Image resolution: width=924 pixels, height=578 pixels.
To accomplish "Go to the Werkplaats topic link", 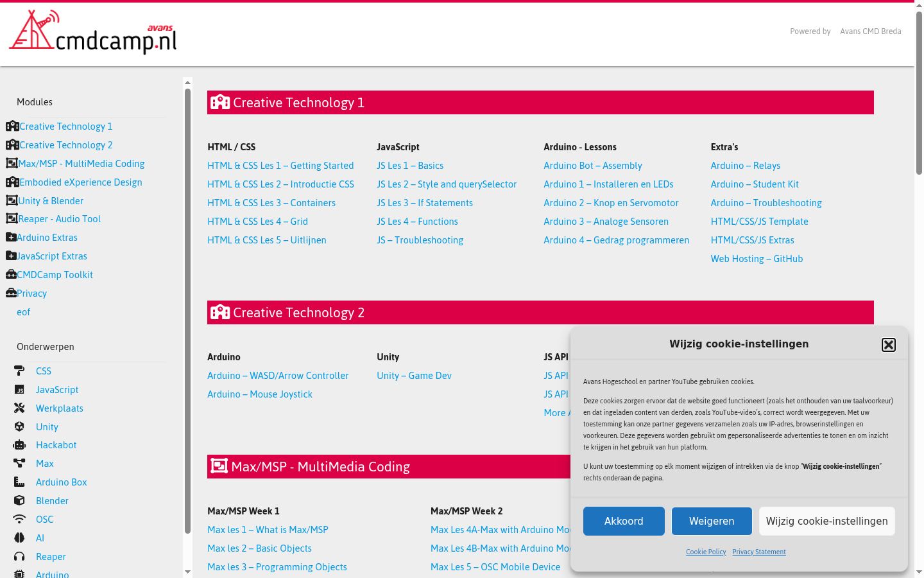I will coord(60,408).
